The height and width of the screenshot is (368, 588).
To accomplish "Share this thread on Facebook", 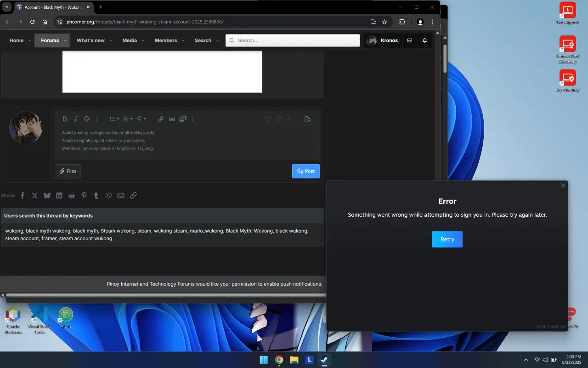I will [x=23, y=195].
